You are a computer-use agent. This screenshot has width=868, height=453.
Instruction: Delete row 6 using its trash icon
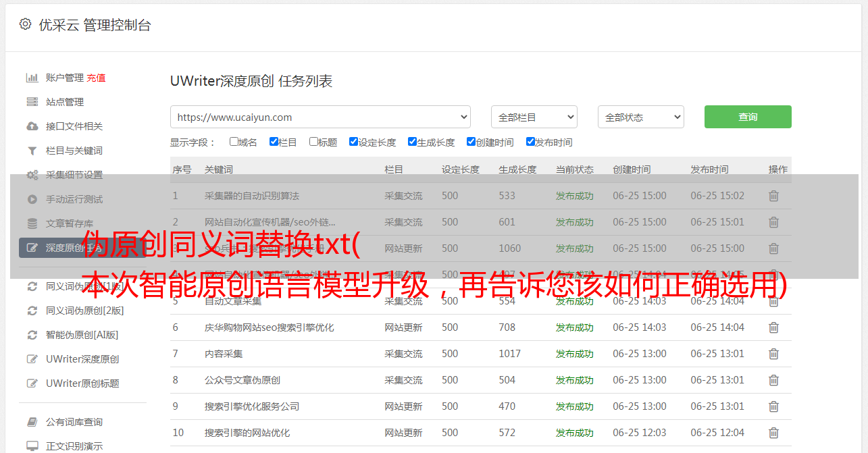point(773,327)
